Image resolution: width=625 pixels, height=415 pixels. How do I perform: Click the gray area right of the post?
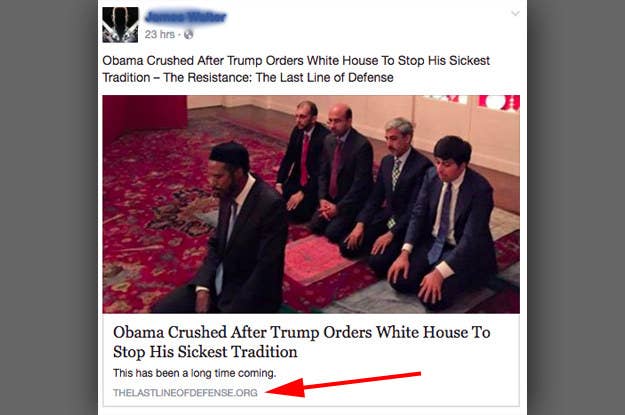pyautogui.click(x=576, y=207)
